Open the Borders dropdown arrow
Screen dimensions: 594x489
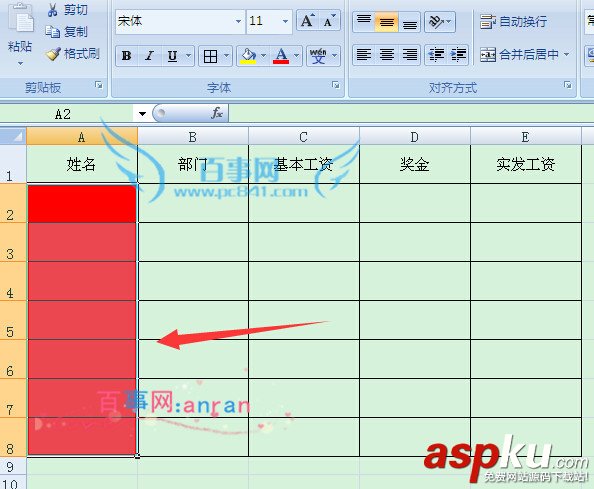227,56
